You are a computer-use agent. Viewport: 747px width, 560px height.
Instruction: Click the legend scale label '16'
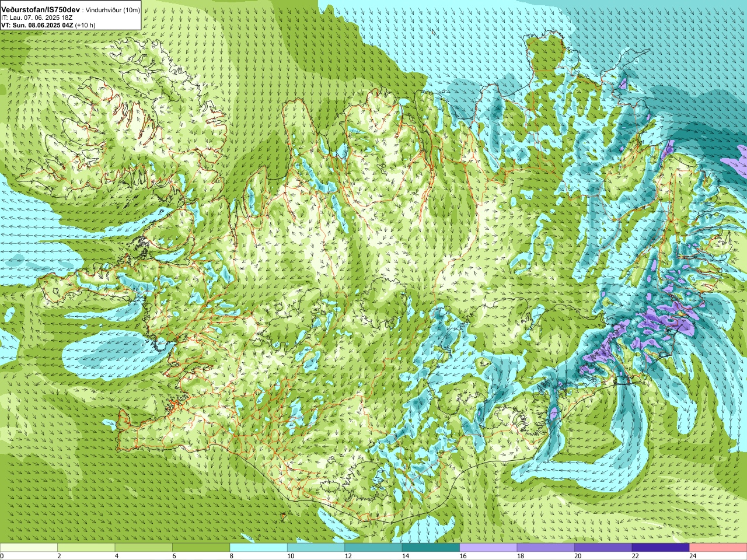click(x=463, y=556)
